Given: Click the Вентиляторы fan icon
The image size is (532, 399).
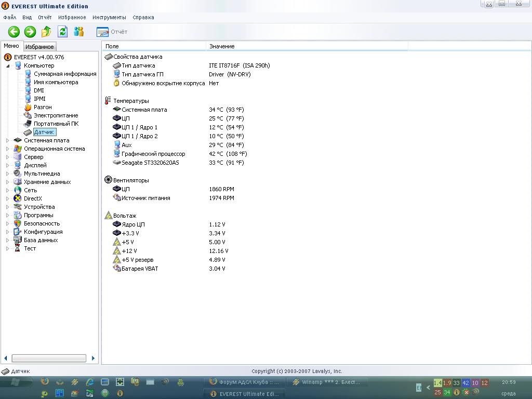Looking at the screenshot, I should tap(108, 180).
